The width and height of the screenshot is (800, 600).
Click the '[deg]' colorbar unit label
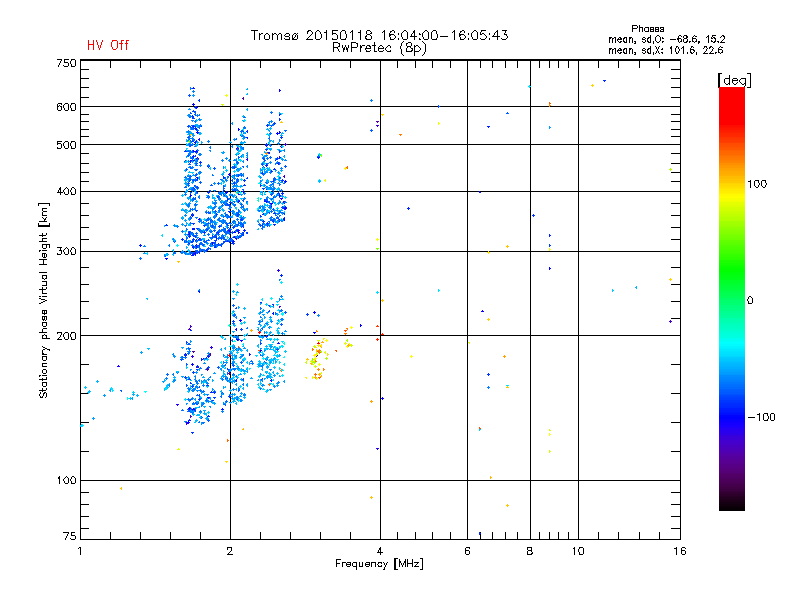coord(734,80)
